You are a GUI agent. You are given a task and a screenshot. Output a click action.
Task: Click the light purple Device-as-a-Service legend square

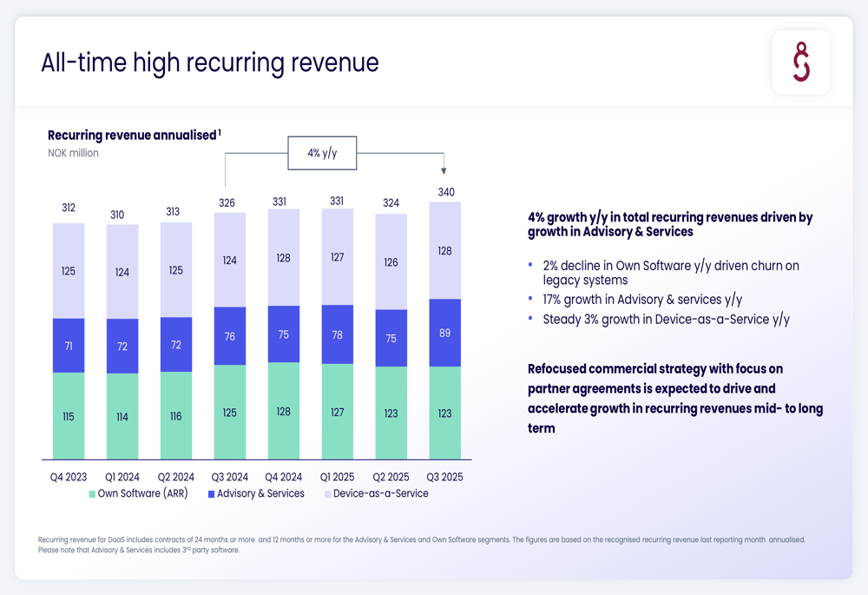coord(327,494)
